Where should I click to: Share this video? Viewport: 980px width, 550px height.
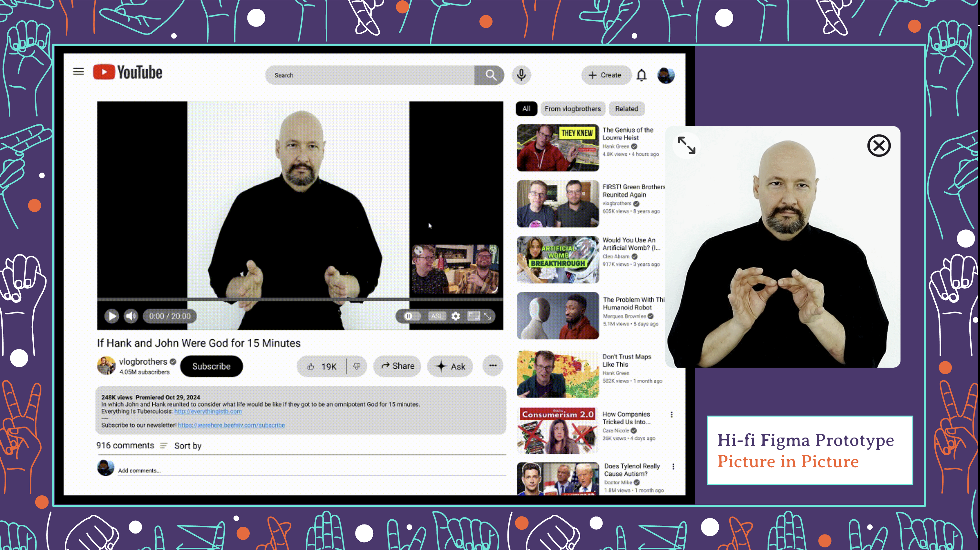click(397, 366)
